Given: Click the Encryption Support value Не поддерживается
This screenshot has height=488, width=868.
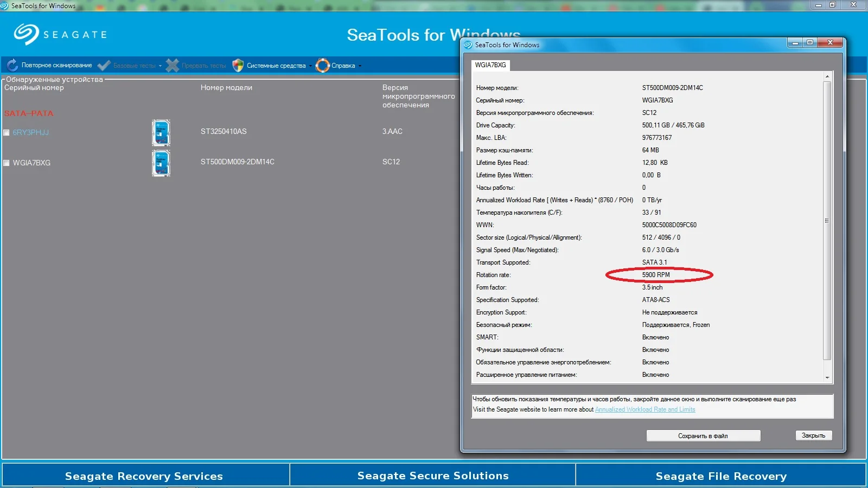Looking at the screenshot, I should [x=670, y=312].
